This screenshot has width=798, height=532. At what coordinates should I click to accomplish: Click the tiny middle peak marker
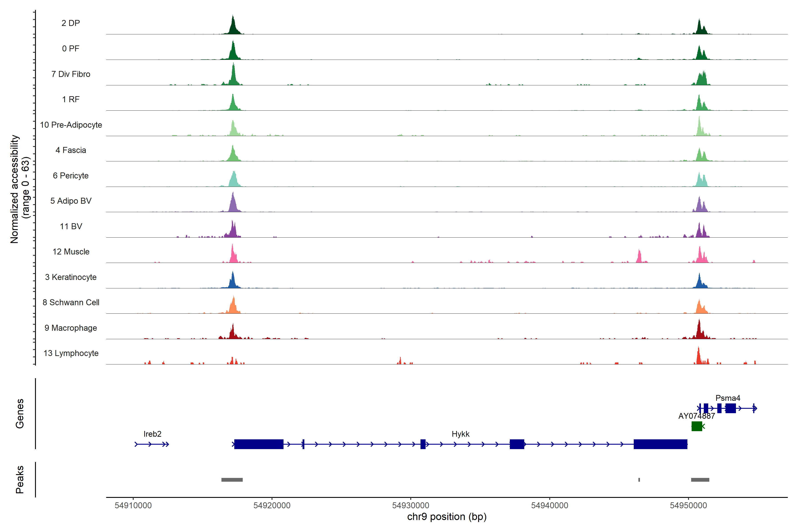coord(639,480)
